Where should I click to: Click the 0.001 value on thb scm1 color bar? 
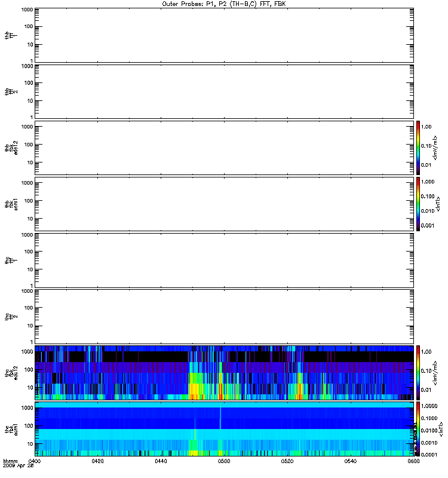pos(428,226)
